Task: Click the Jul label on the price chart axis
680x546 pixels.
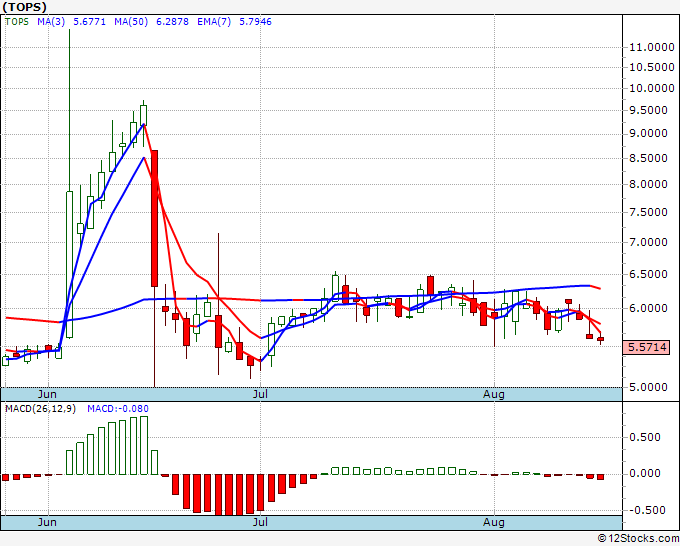Action: coord(261,394)
